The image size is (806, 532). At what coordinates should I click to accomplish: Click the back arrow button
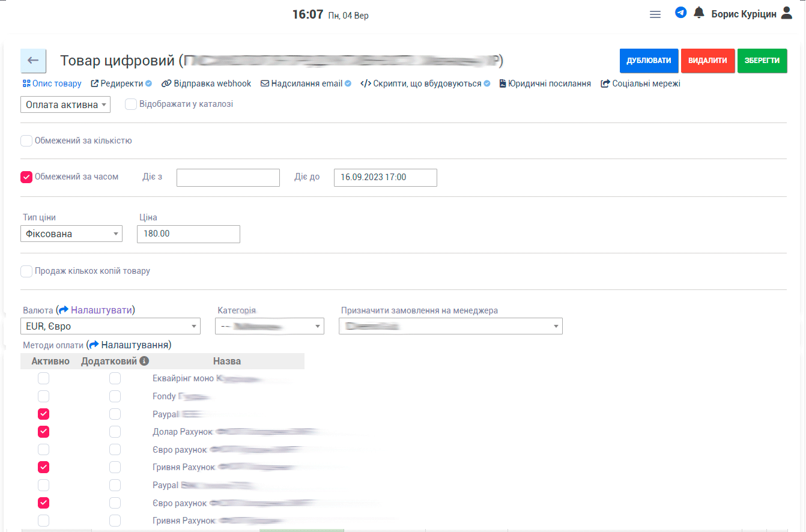(x=33, y=61)
